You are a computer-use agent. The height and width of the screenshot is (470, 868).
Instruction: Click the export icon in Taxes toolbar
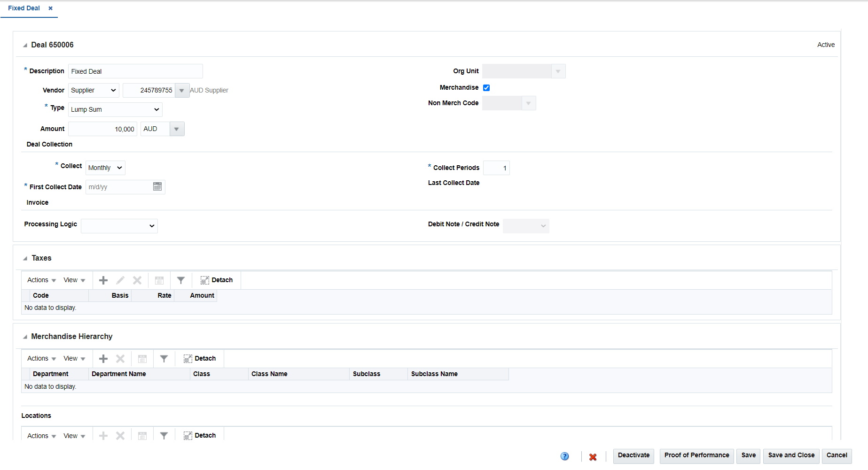pyautogui.click(x=159, y=280)
